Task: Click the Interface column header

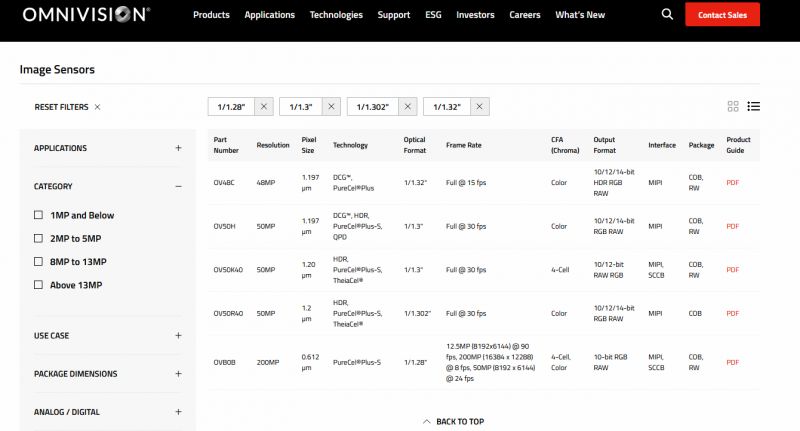Action: (662, 145)
